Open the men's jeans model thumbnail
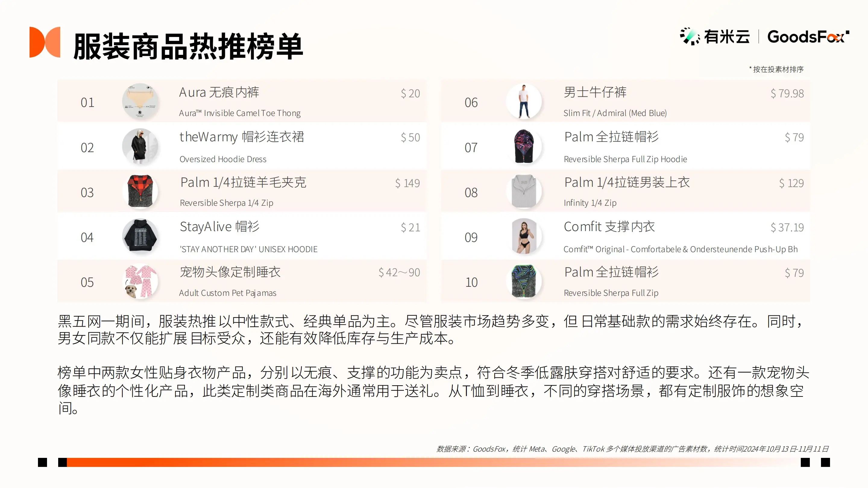Screen dimensions: 868x488 click(524, 102)
